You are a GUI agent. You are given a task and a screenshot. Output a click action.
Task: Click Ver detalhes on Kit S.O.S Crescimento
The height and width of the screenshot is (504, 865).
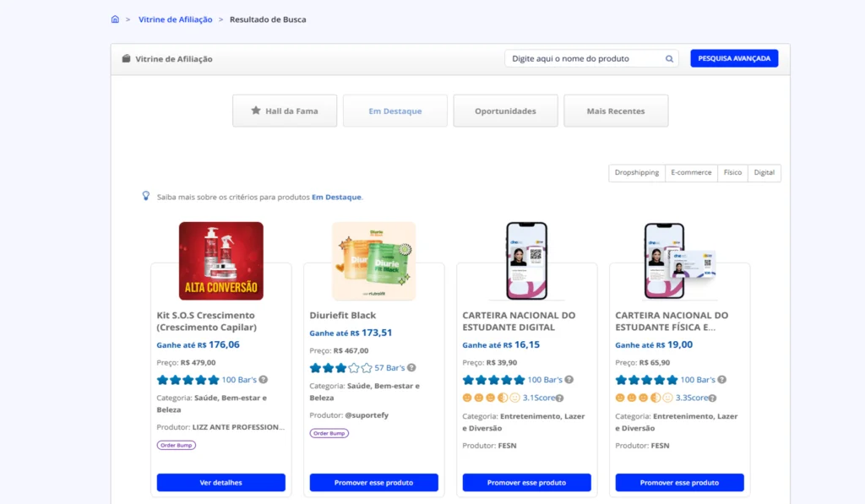[x=220, y=482]
